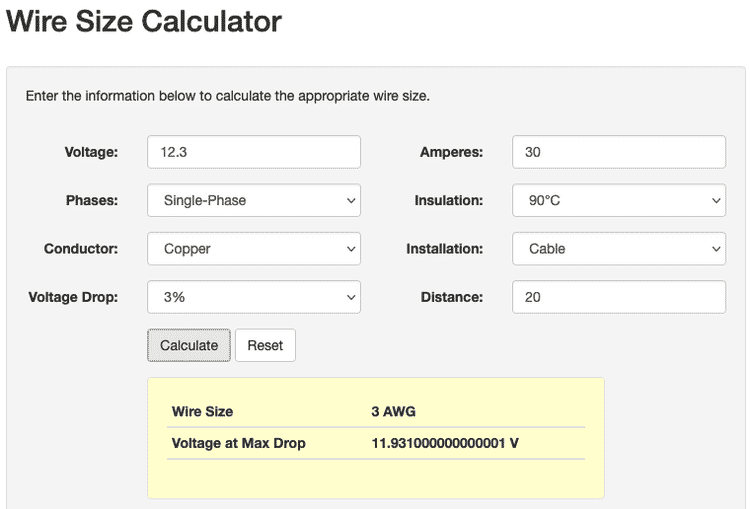
Task: Click the Voltage input field
Action: click(253, 152)
